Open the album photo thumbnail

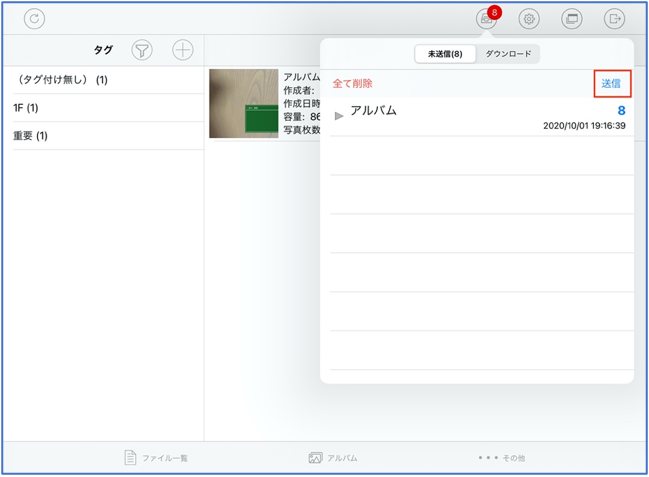(243, 103)
